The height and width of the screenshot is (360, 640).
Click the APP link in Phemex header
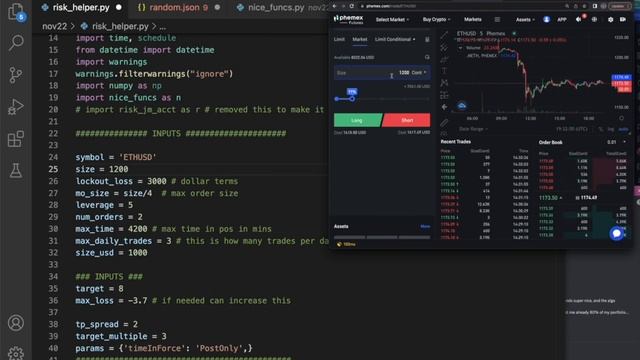click(x=562, y=20)
